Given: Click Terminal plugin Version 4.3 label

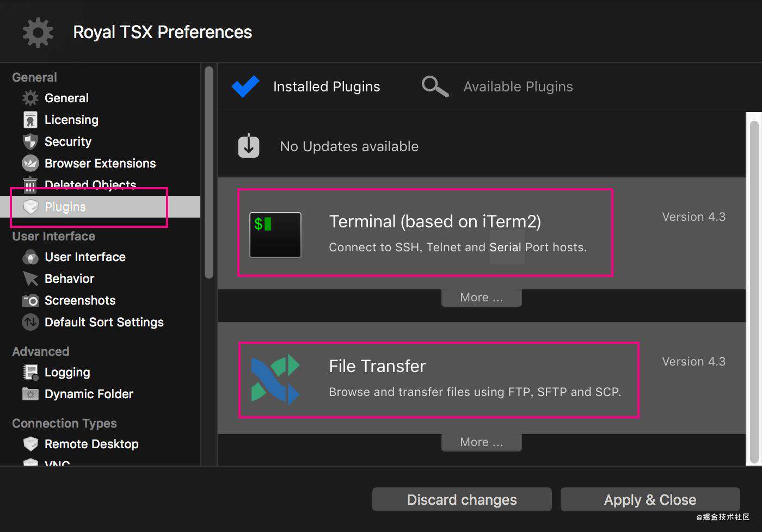Looking at the screenshot, I should [x=693, y=216].
